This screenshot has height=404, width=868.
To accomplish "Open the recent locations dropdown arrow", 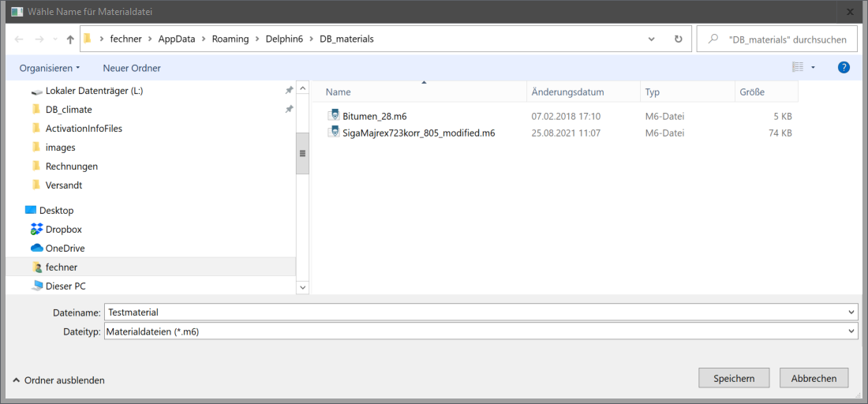I will point(54,39).
